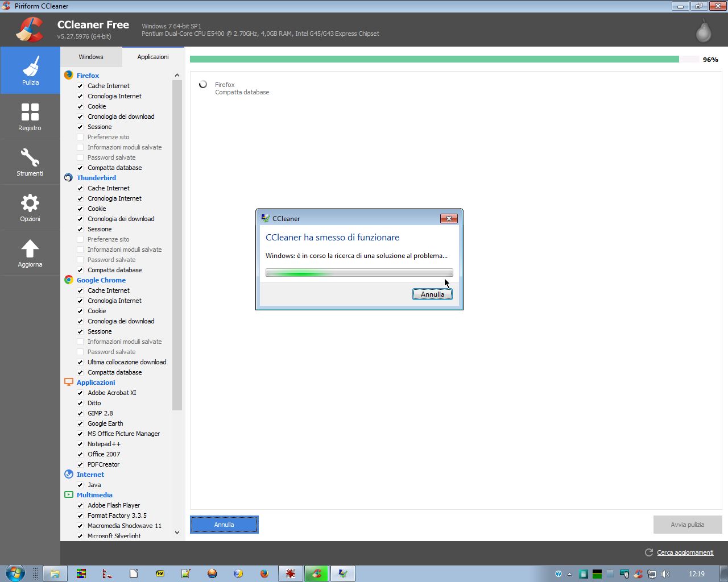Screen dimensions: 728x582
Task: Open the Pulizia cleaner section
Action: [30, 70]
